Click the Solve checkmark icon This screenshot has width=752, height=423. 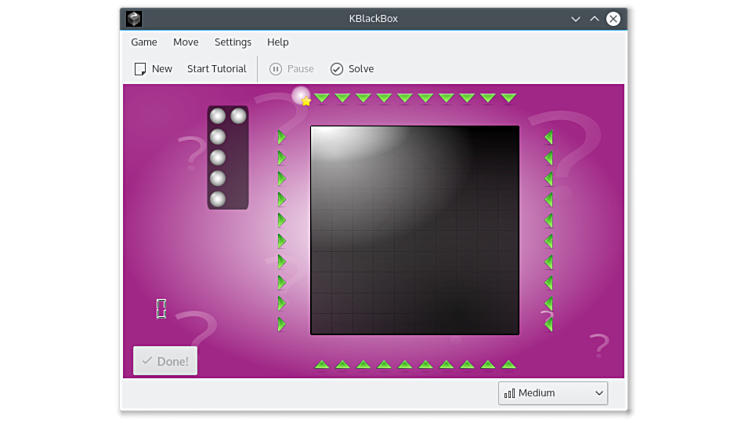[x=337, y=69]
